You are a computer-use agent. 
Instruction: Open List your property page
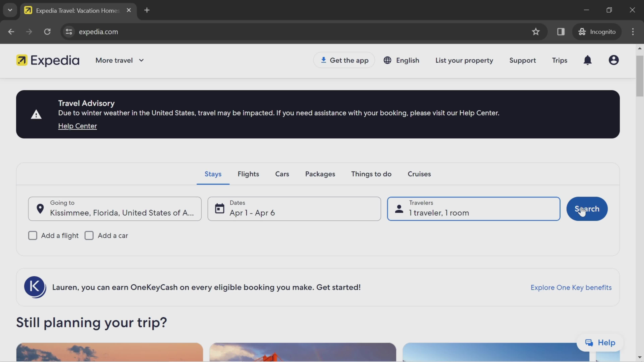464,61
